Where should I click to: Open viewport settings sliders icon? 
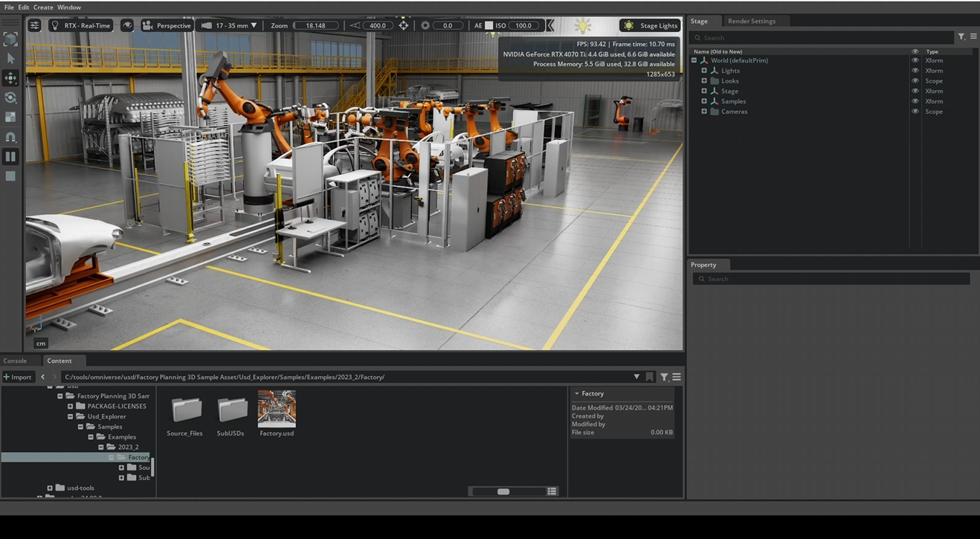tap(35, 25)
